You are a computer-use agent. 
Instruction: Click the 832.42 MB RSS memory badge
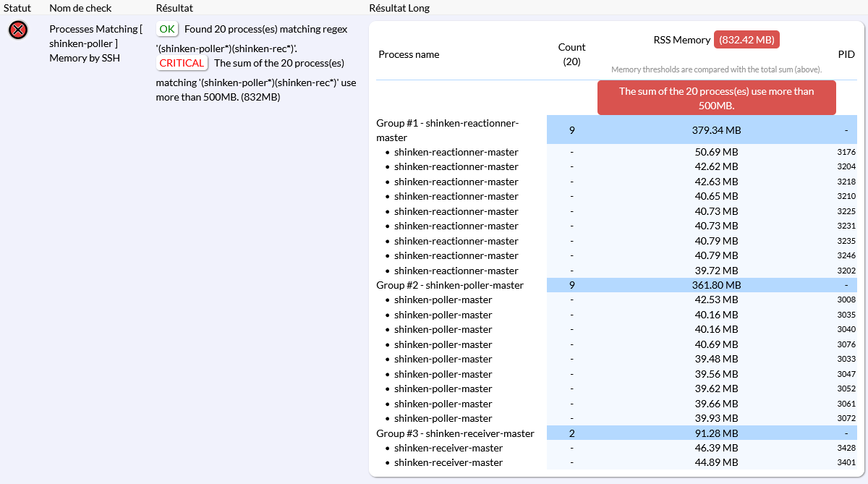click(x=746, y=40)
